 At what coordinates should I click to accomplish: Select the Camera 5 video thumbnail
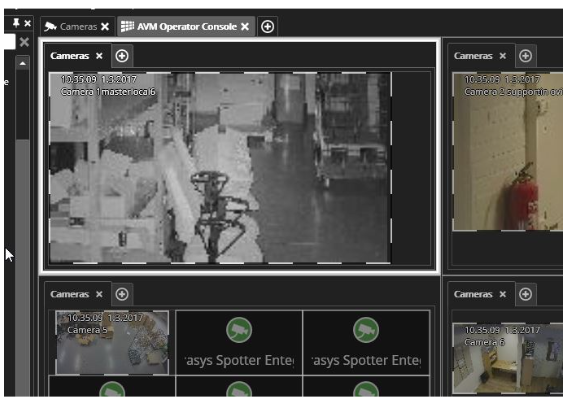point(112,342)
